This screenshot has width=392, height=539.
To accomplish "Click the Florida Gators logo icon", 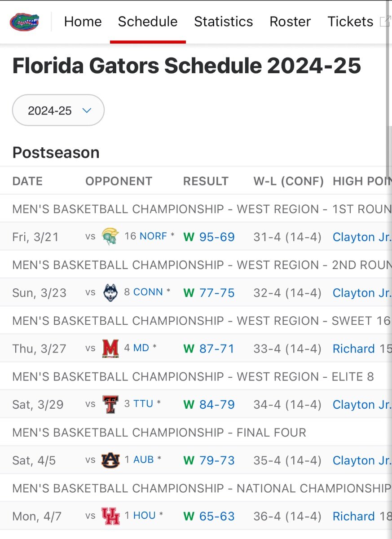I will [x=25, y=22].
